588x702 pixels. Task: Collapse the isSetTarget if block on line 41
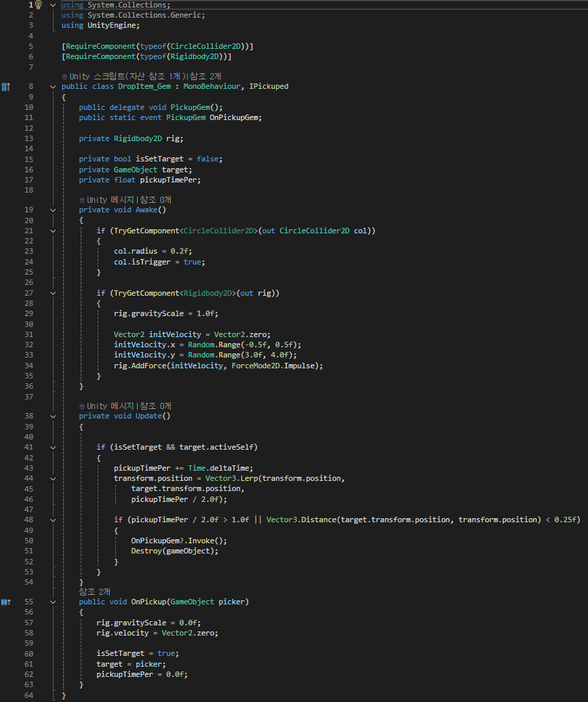click(x=53, y=447)
